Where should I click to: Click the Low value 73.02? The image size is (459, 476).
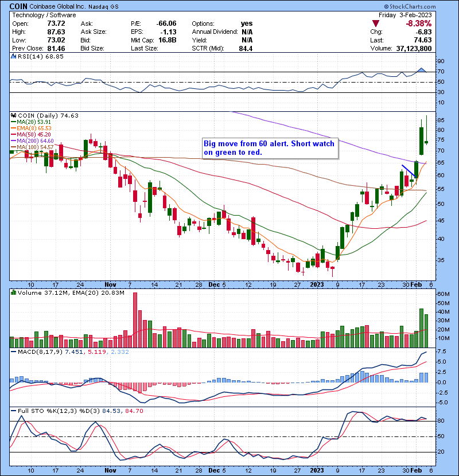(56, 40)
